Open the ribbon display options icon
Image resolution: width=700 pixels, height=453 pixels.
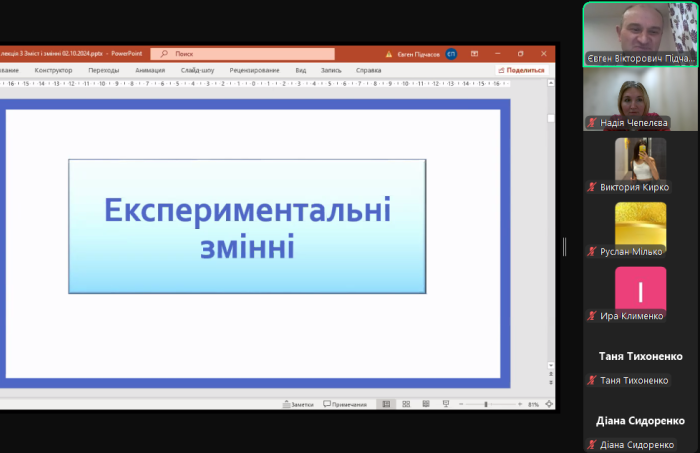click(475, 54)
